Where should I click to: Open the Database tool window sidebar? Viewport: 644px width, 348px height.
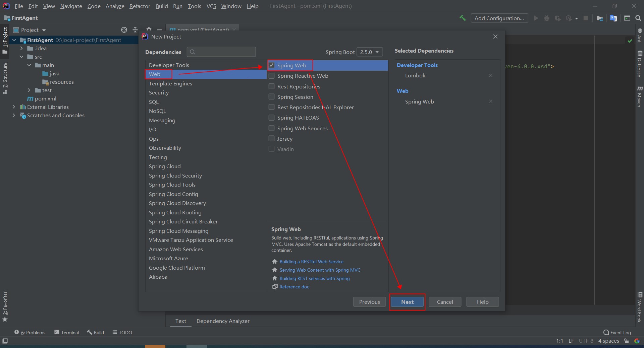[x=640, y=64]
